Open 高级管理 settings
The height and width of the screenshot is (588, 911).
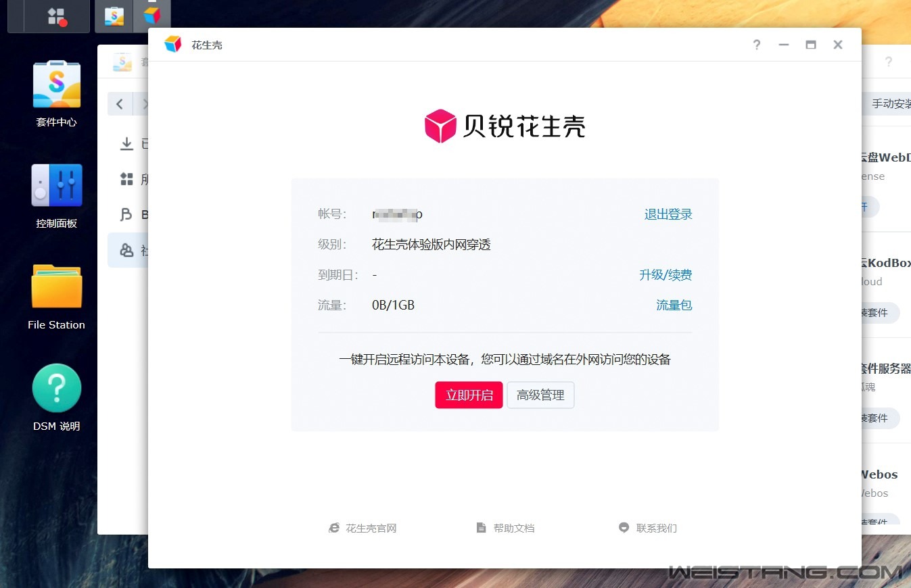(x=540, y=395)
